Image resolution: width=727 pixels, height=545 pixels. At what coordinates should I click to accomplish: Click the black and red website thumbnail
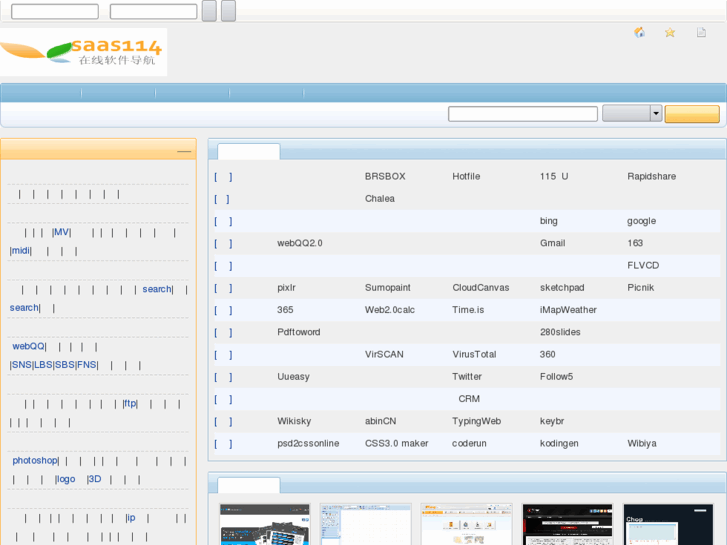[x=568, y=524]
